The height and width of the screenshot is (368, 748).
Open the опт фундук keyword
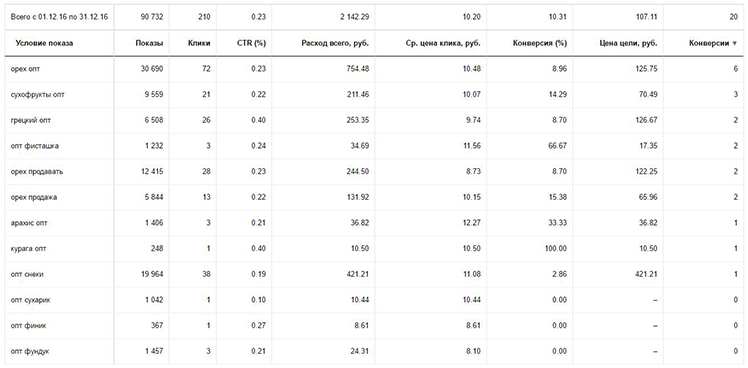coord(30,351)
